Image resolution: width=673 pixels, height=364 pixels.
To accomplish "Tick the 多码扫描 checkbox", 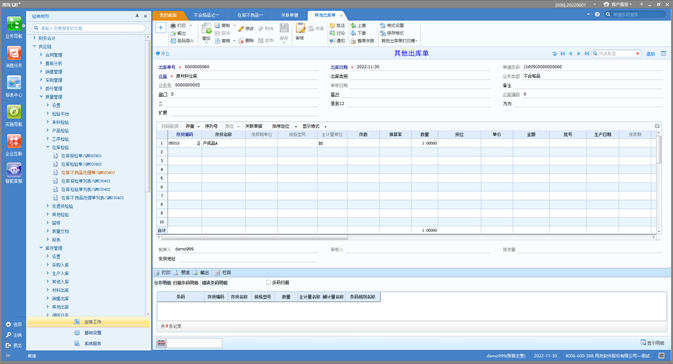I will [x=268, y=282].
